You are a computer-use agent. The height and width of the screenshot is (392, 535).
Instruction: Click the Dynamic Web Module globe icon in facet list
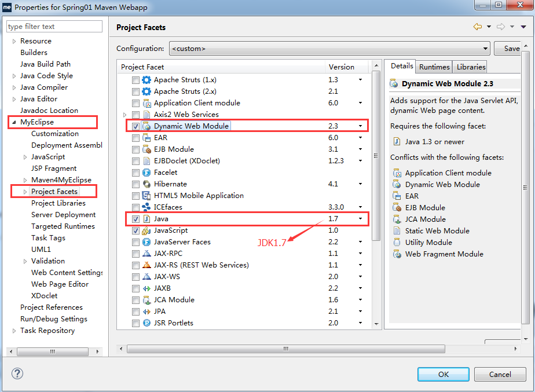pyautogui.click(x=146, y=126)
